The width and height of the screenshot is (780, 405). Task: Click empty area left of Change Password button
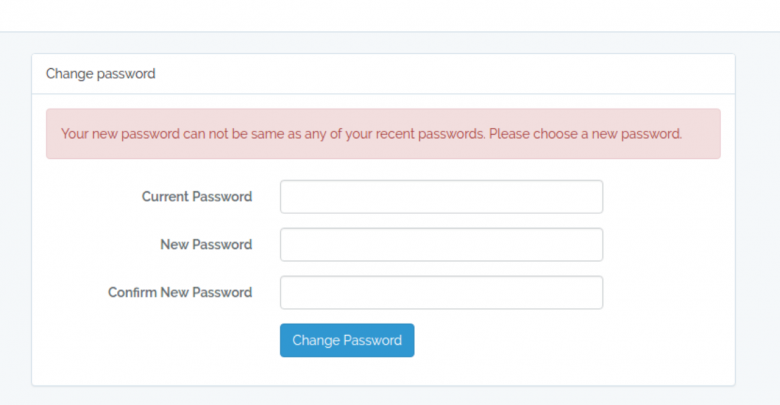click(156, 340)
